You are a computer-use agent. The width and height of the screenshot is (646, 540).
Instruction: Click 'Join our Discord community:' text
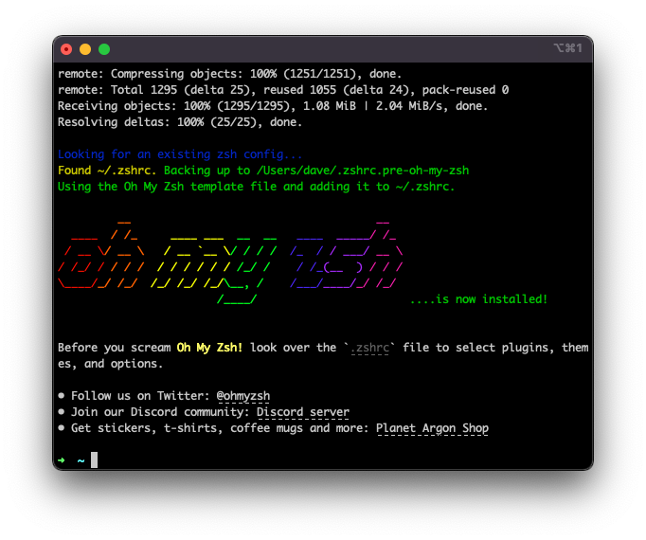[160, 412]
